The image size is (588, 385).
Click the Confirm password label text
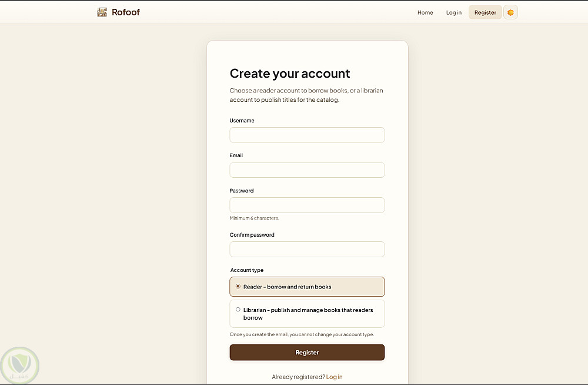[252, 235]
